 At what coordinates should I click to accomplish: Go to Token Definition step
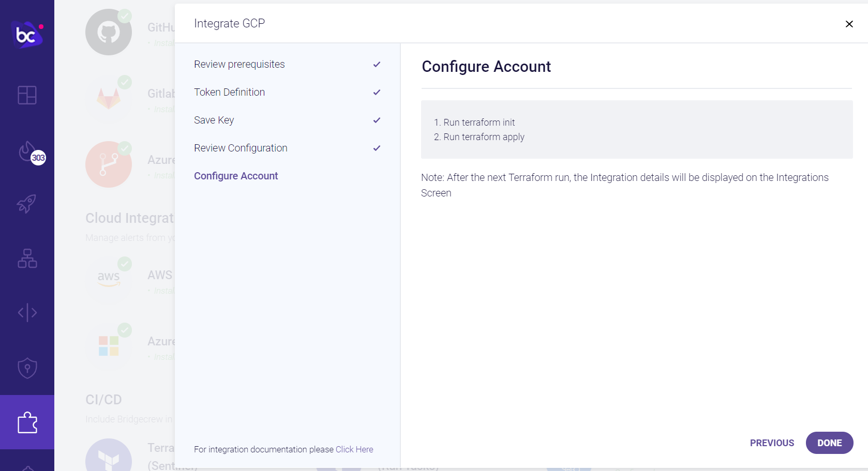pos(229,92)
